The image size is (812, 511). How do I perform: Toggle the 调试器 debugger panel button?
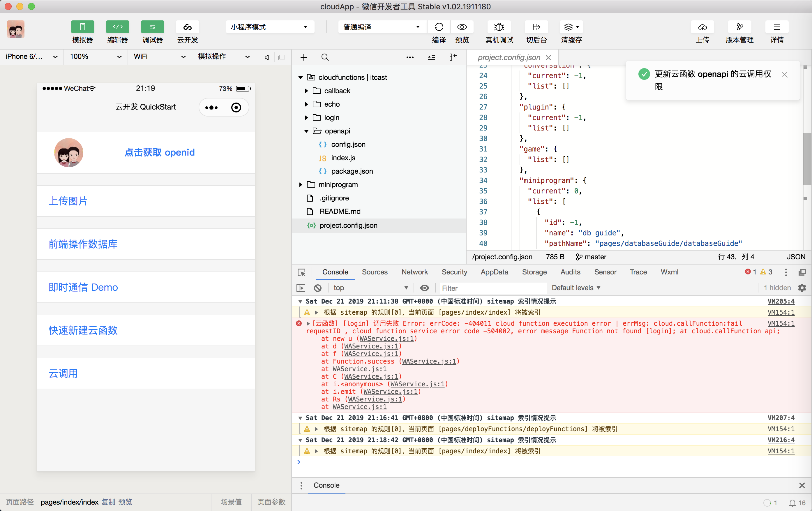tap(152, 27)
